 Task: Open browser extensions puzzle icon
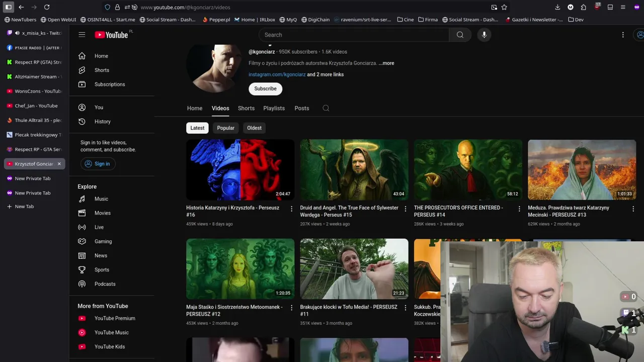pos(584,7)
